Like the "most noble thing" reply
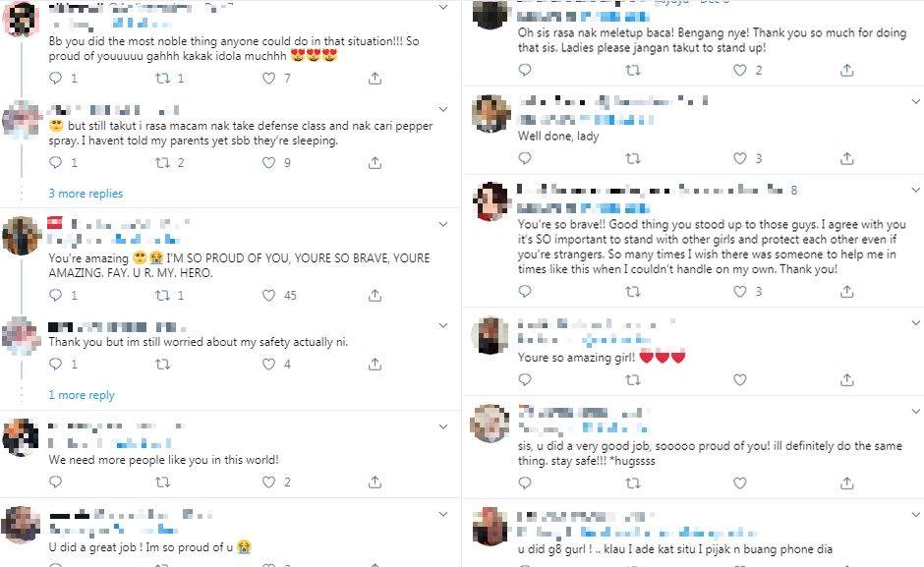The width and height of the screenshot is (924, 567). tap(268, 79)
